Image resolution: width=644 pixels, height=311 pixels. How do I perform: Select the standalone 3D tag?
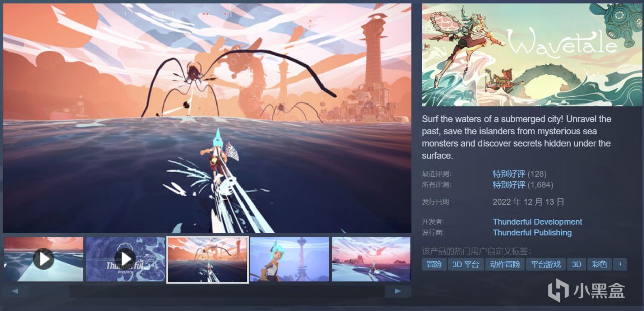pos(577,264)
